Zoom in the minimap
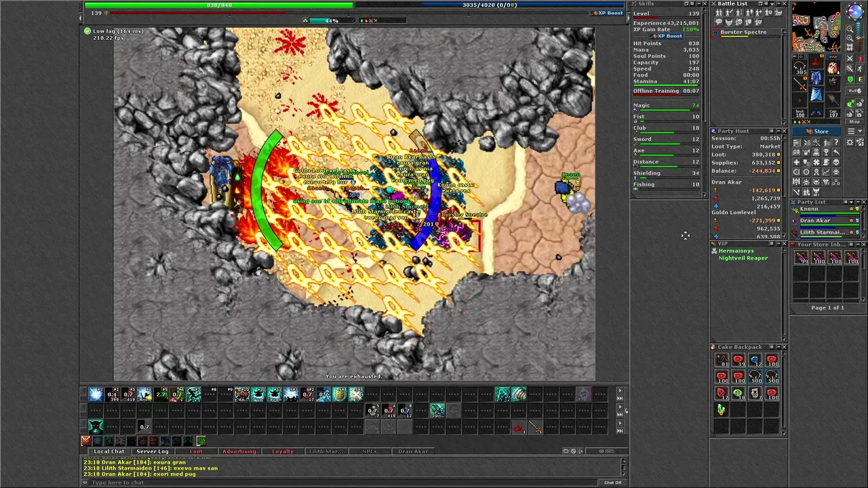 pos(850,39)
